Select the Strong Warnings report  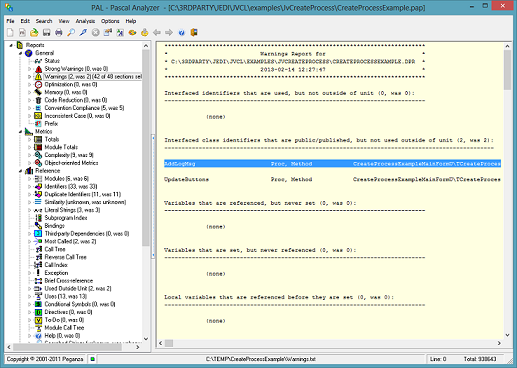coord(76,69)
